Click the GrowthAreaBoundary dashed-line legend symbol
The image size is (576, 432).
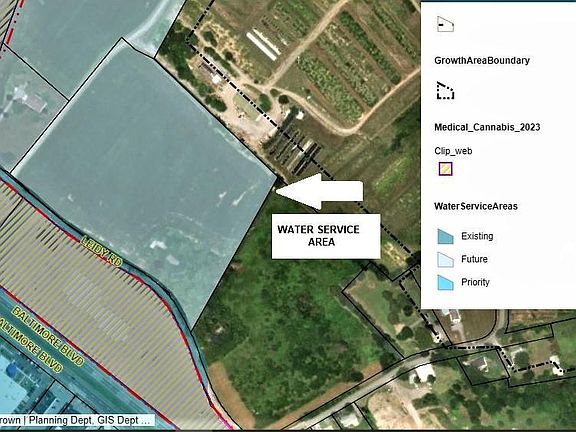pyautogui.click(x=445, y=90)
